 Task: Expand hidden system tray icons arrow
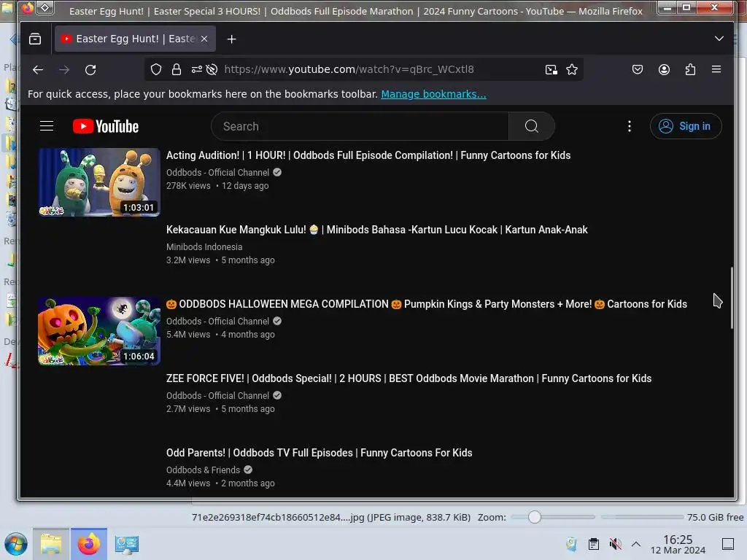pyautogui.click(x=636, y=543)
